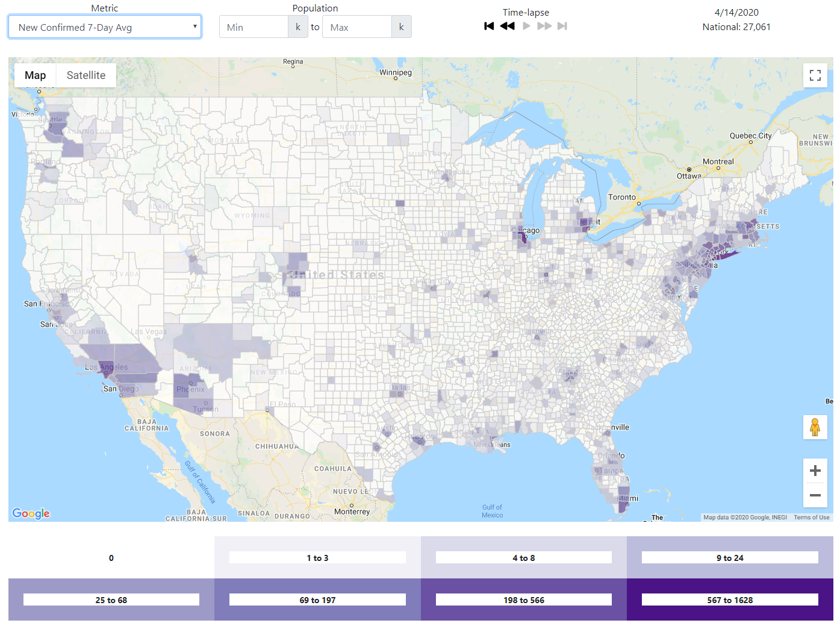Click the Street View pegman icon
840x623 pixels.
point(815,427)
